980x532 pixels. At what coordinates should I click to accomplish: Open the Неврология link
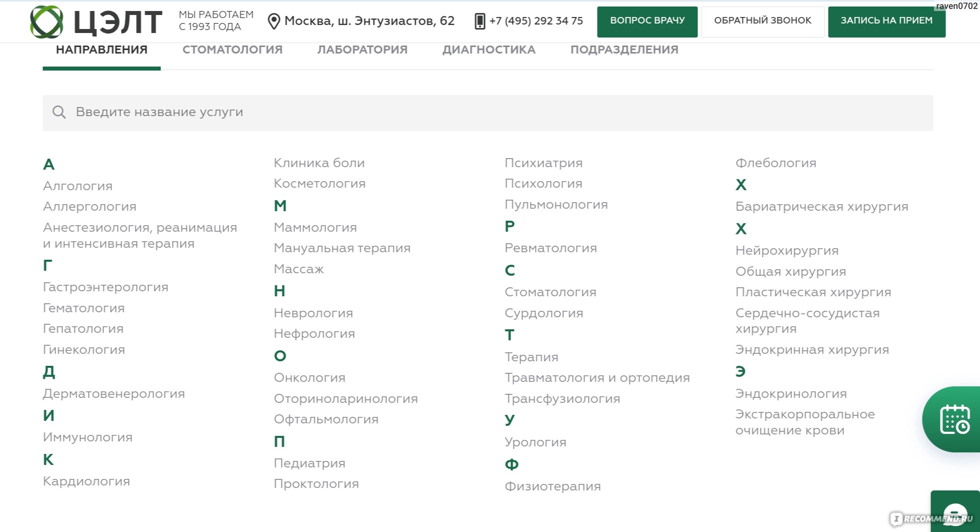313,313
